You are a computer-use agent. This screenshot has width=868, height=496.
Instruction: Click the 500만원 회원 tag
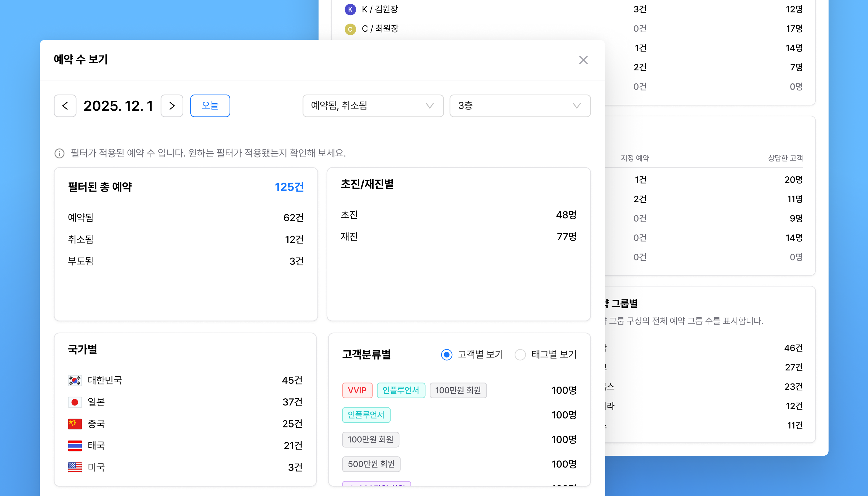tap(371, 464)
